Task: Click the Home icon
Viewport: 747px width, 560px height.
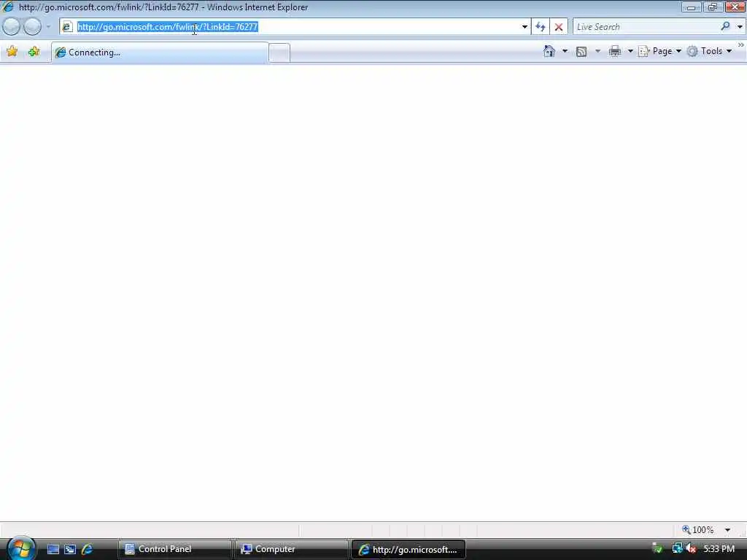Action: point(549,51)
